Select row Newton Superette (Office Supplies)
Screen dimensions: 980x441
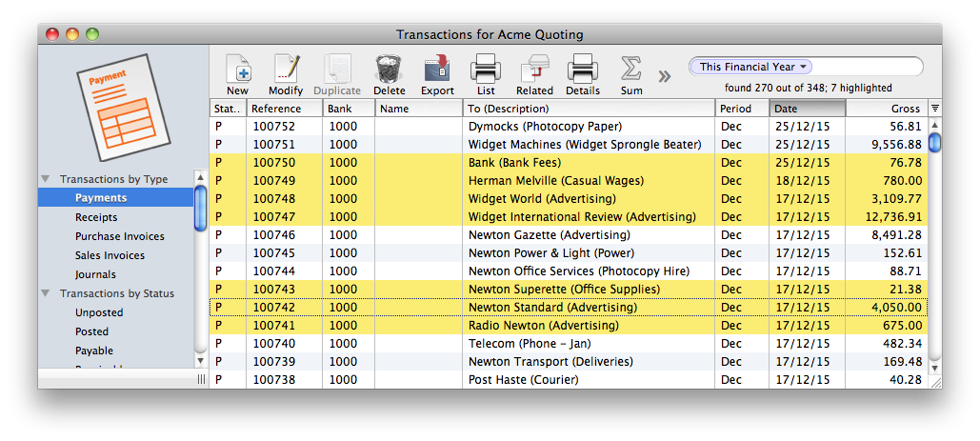coord(569,290)
